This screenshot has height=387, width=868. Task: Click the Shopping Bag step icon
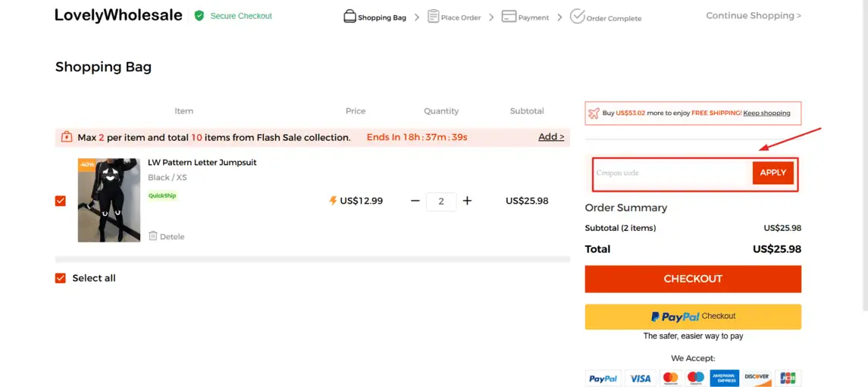(349, 16)
